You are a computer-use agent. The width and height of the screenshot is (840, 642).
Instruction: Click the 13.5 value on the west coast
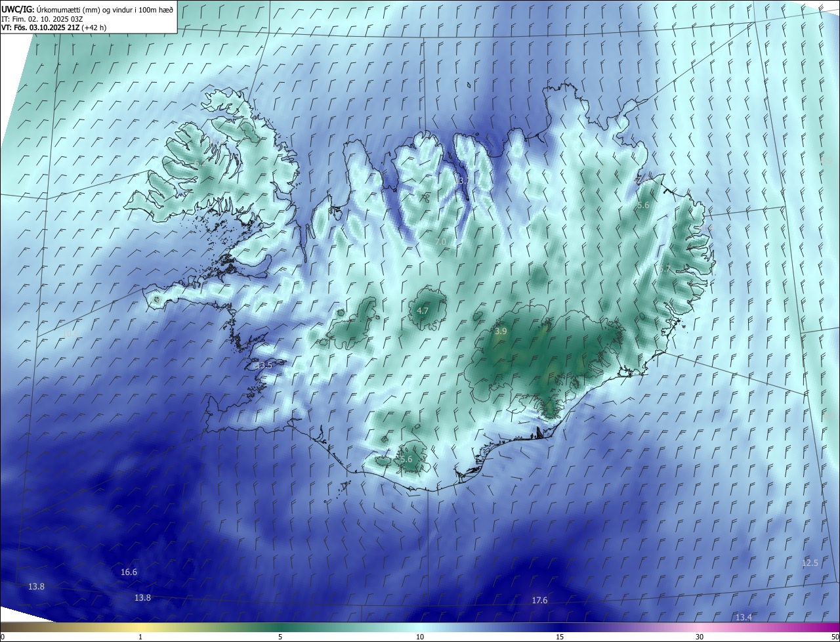click(264, 366)
